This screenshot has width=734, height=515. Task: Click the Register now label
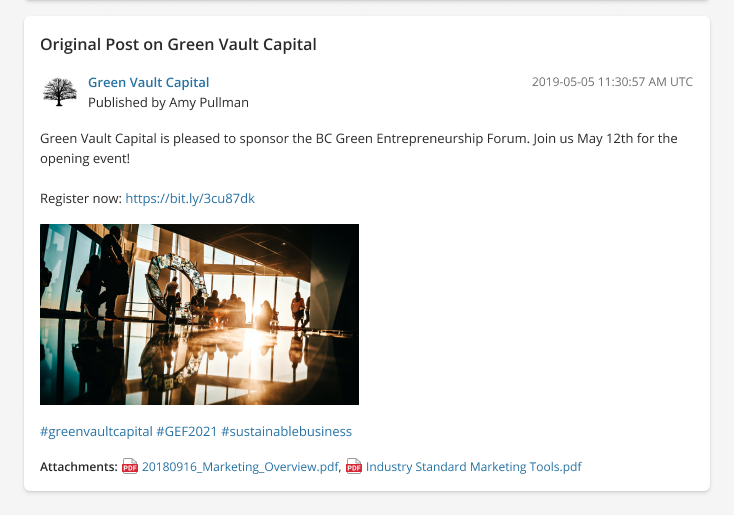point(81,199)
